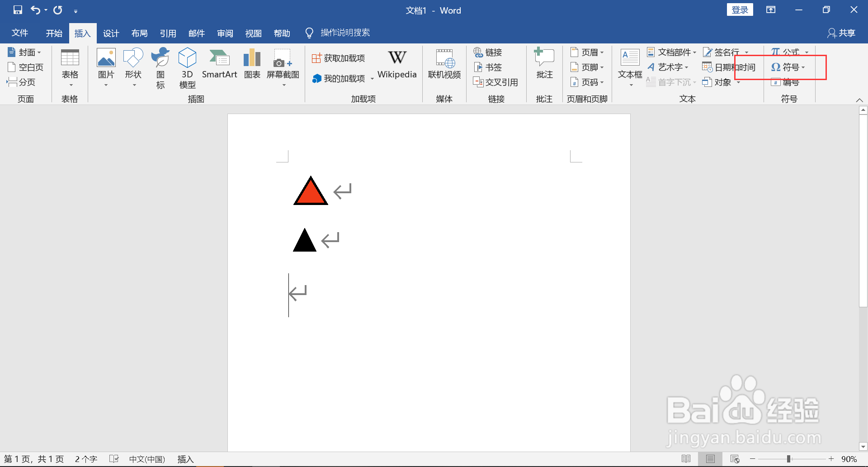Click the Redo icon in title bar

pos(58,10)
